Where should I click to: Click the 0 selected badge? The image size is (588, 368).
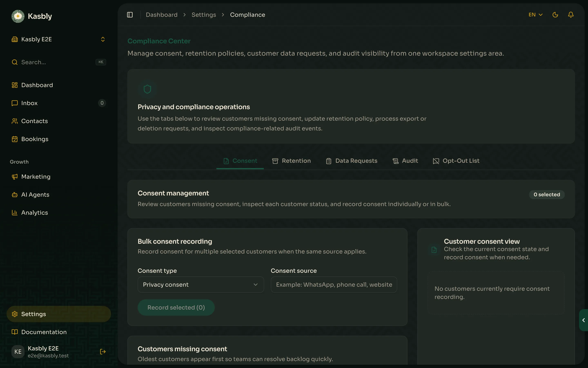(547, 195)
